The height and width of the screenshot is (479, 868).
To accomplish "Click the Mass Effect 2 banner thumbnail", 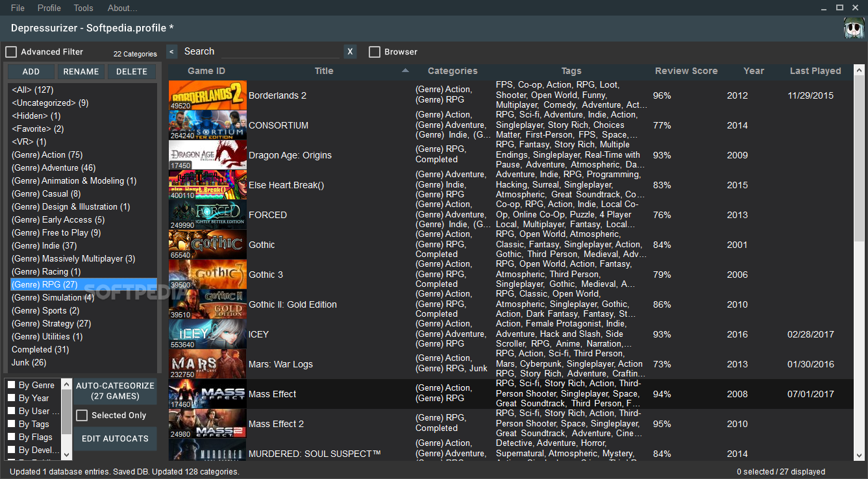I will point(208,424).
